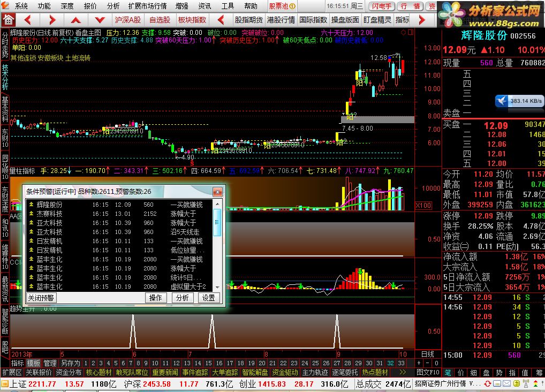
Task: Click 设置 button in alert dialog
Action: 209,298
